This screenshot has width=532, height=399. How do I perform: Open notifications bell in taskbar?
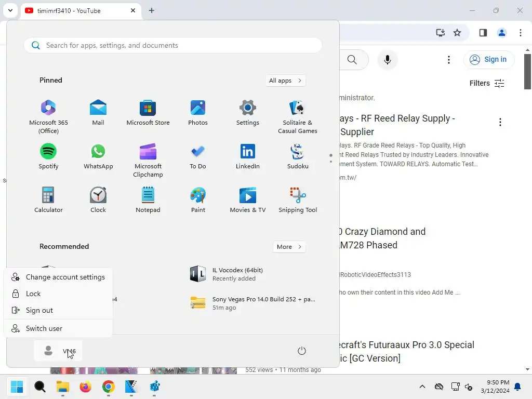517,387
